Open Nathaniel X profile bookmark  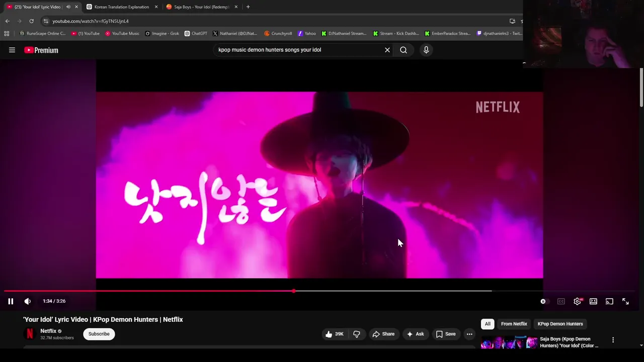[235, 34]
